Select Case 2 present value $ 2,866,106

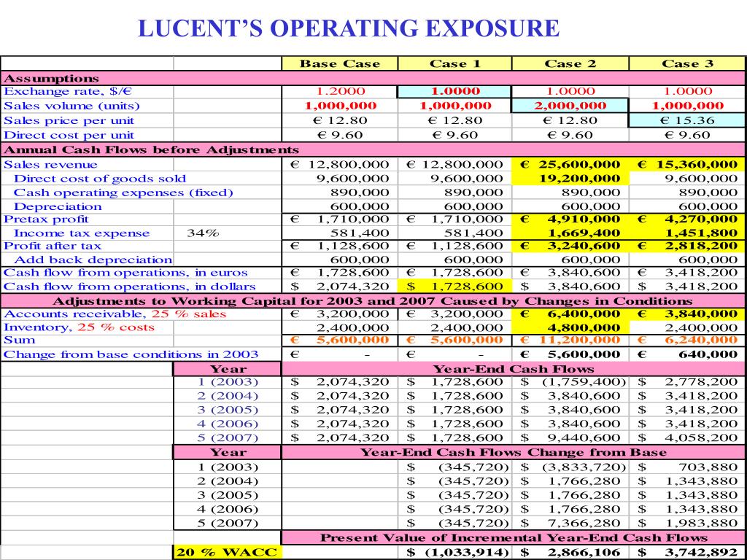(x=570, y=553)
